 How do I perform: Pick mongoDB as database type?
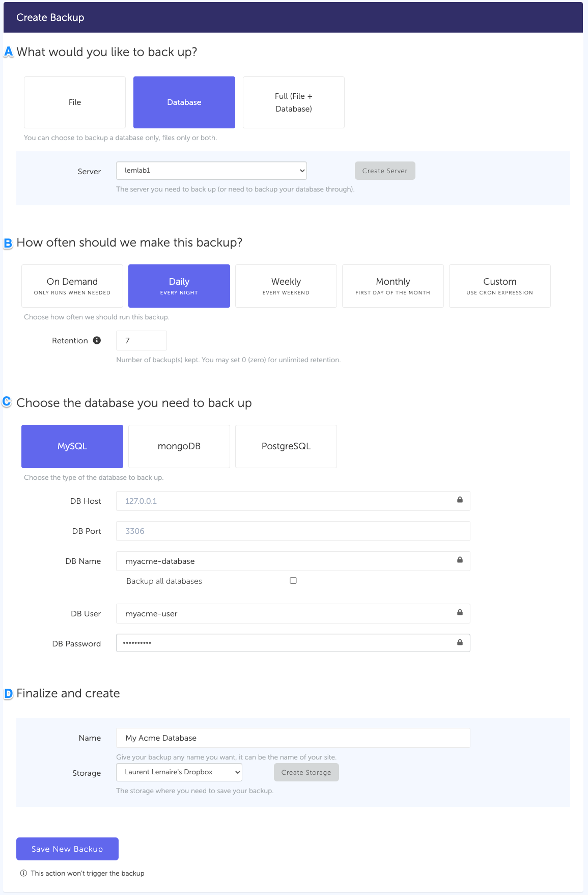coord(179,446)
